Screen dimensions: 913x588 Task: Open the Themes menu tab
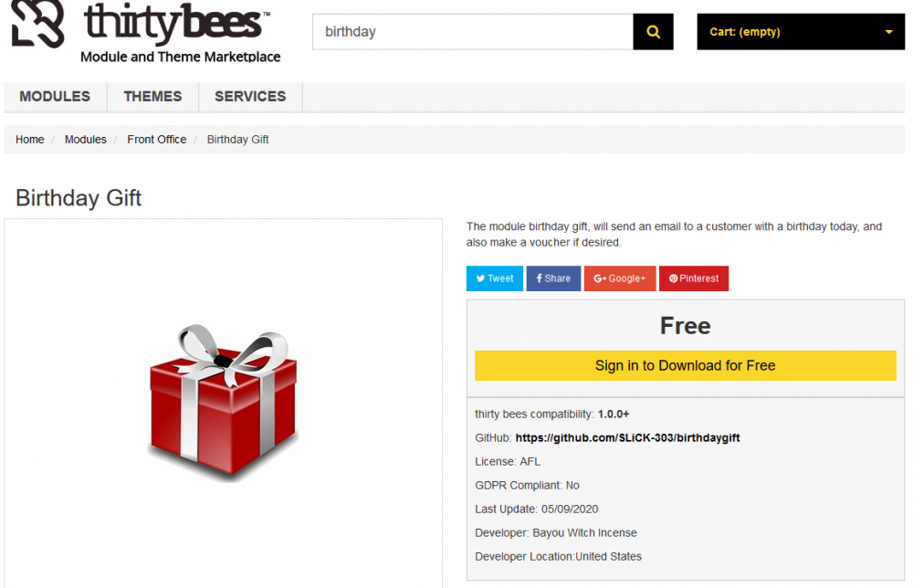[152, 97]
